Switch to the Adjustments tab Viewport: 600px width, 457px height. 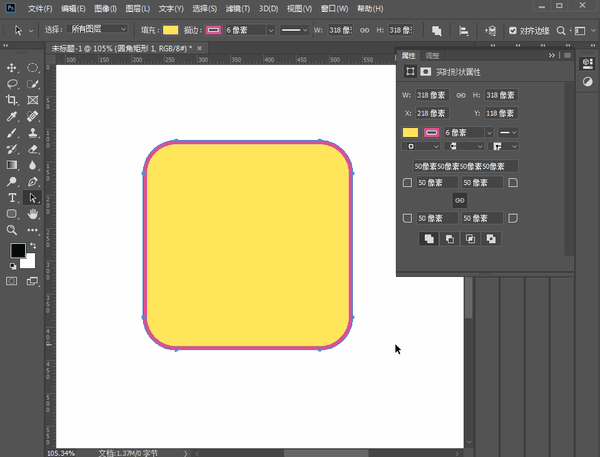pyautogui.click(x=432, y=56)
